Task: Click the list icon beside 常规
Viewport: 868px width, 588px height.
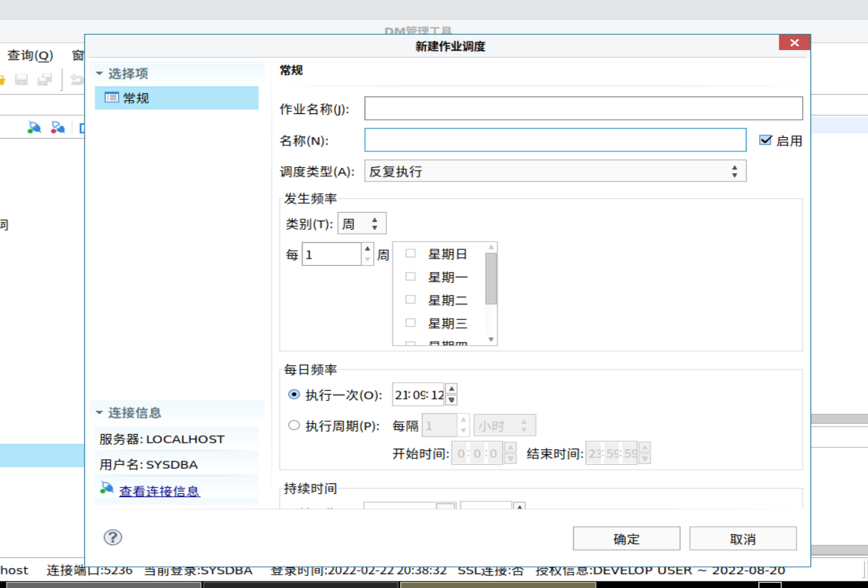Action: click(x=111, y=98)
